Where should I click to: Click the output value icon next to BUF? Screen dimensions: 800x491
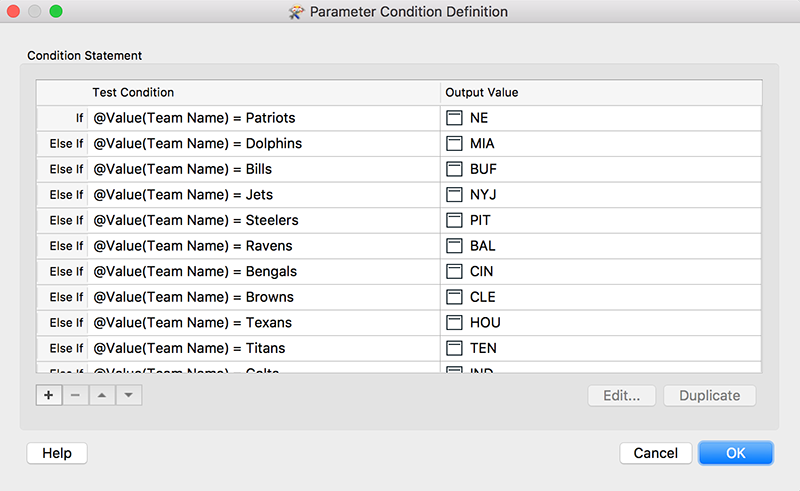(454, 169)
